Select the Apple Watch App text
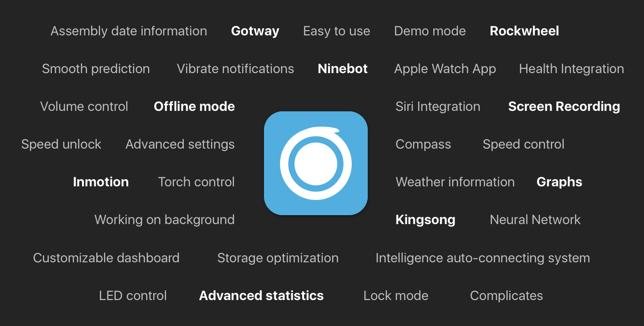Image resolution: width=644 pixels, height=326 pixels. click(445, 69)
